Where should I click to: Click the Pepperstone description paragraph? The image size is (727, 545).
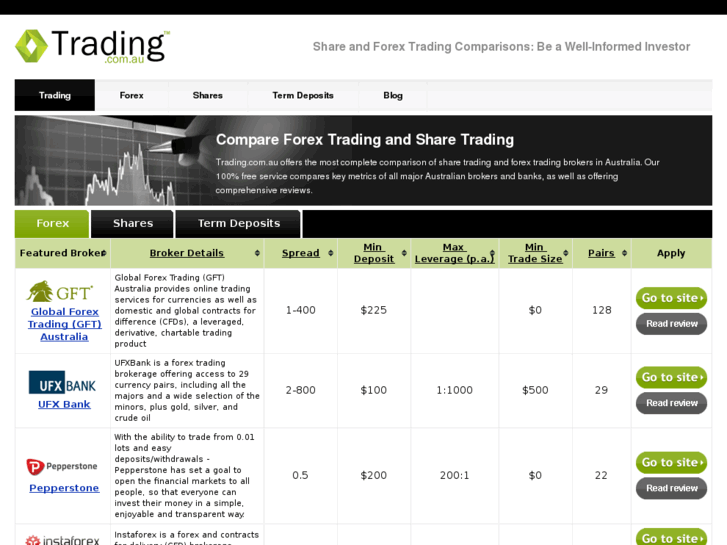[184, 475]
